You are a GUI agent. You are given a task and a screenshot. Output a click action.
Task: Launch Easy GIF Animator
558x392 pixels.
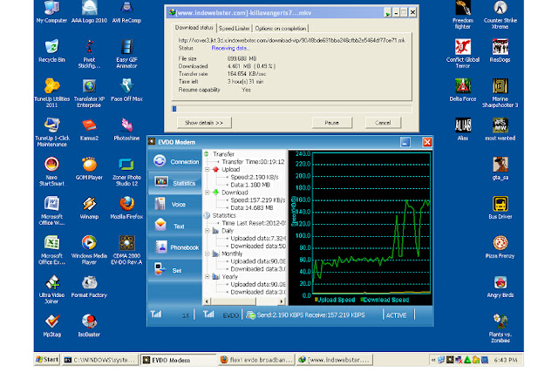(x=126, y=54)
